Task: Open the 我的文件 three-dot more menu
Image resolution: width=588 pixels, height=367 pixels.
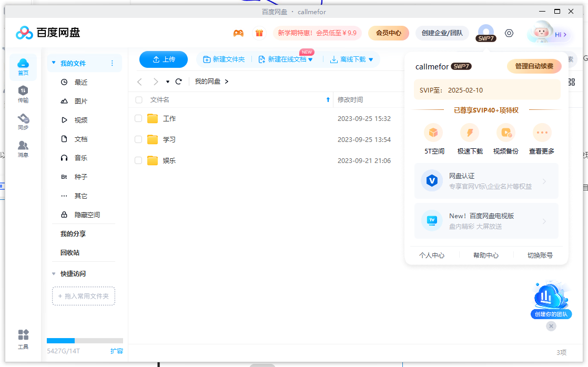Action: pos(112,63)
